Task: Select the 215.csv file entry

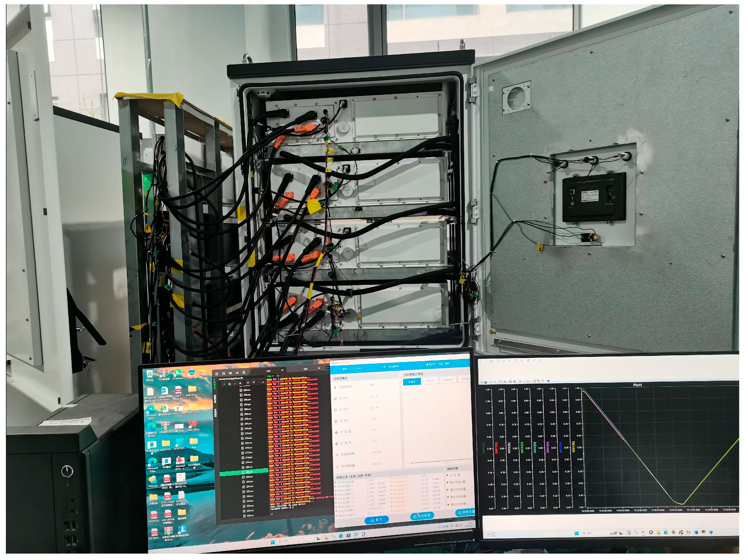Action: (x=248, y=443)
